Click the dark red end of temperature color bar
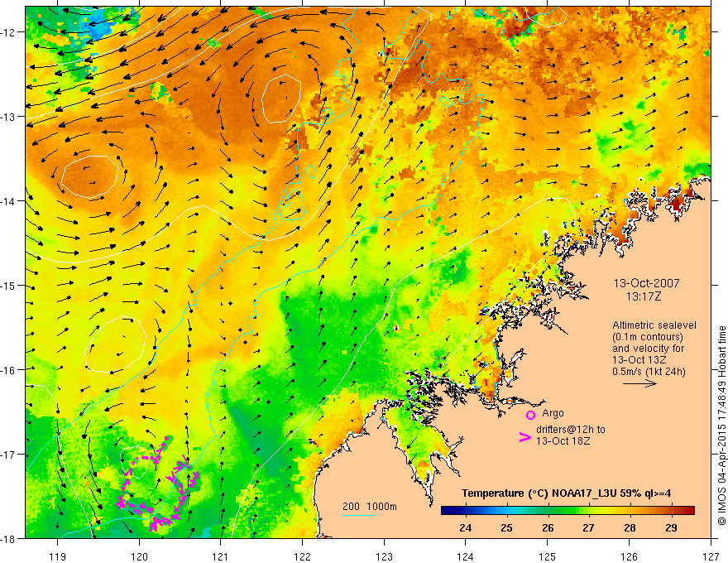Image resolution: width=728 pixels, height=563 pixels. coord(691,511)
